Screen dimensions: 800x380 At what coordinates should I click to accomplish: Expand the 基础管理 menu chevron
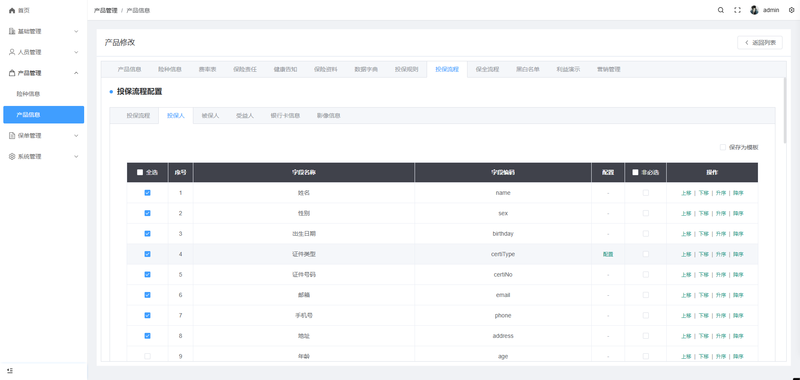(76, 31)
